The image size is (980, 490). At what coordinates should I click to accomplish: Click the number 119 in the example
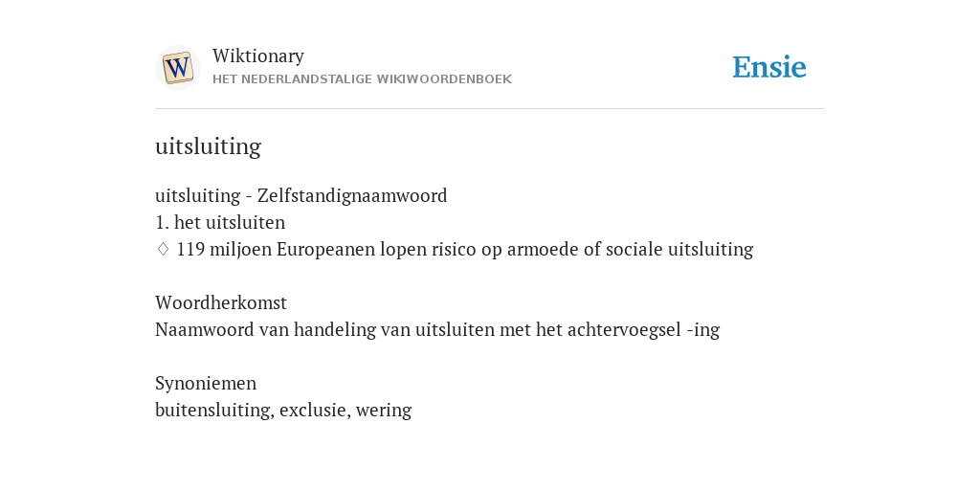pyautogui.click(x=190, y=250)
